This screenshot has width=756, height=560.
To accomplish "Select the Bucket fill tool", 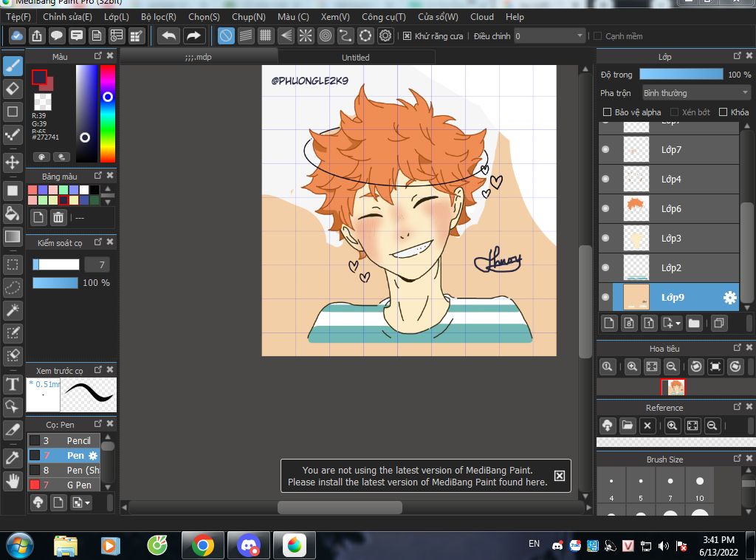I will point(13,214).
